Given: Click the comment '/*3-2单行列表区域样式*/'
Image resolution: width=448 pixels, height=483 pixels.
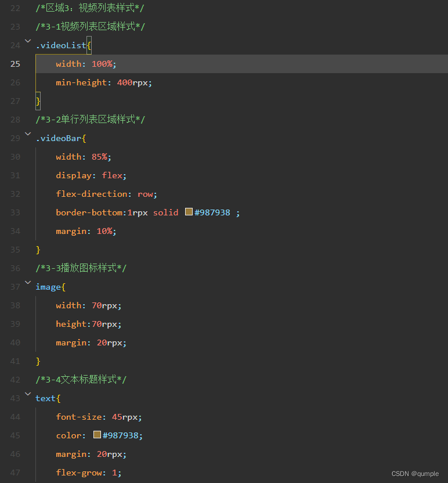Looking at the screenshot, I should pyautogui.click(x=90, y=120).
